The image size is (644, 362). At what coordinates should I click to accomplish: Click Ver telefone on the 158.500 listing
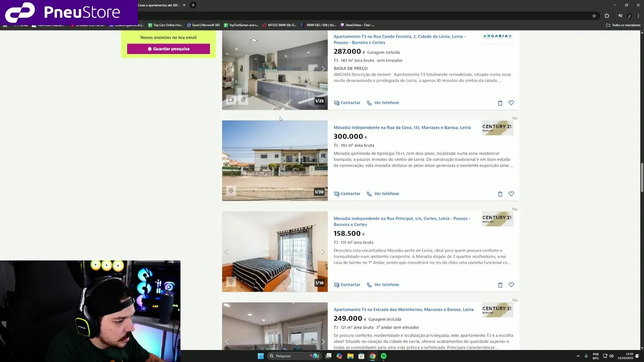383,285
